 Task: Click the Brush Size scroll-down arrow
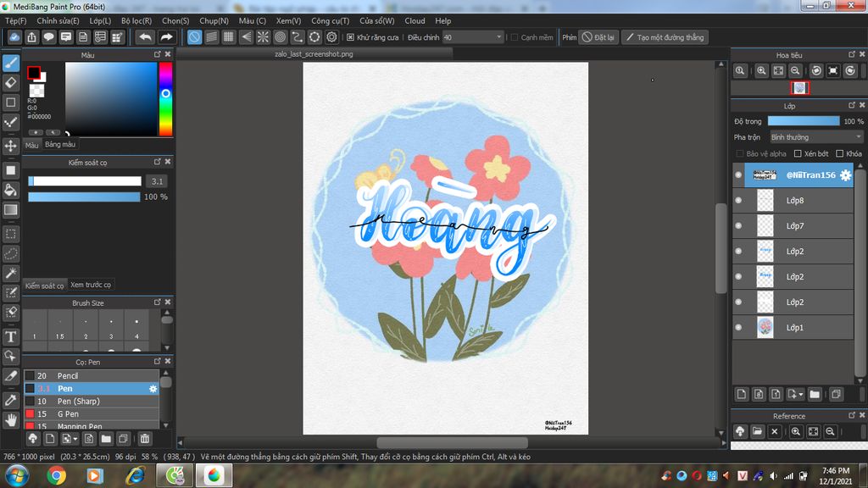coord(167,347)
